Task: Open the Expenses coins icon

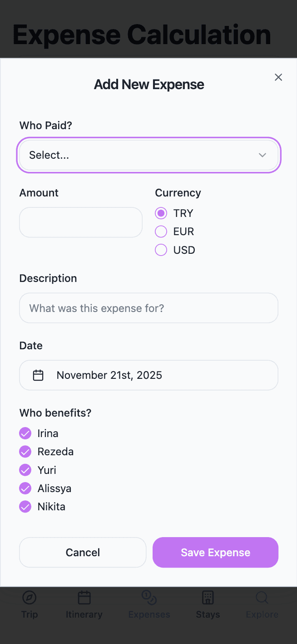Action: [149, 598]
